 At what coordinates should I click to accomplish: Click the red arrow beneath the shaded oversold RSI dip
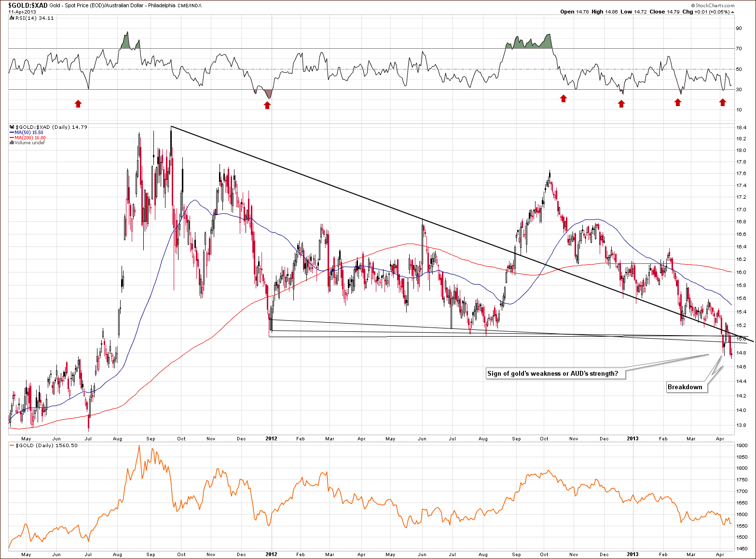click(x=267, y=105)
